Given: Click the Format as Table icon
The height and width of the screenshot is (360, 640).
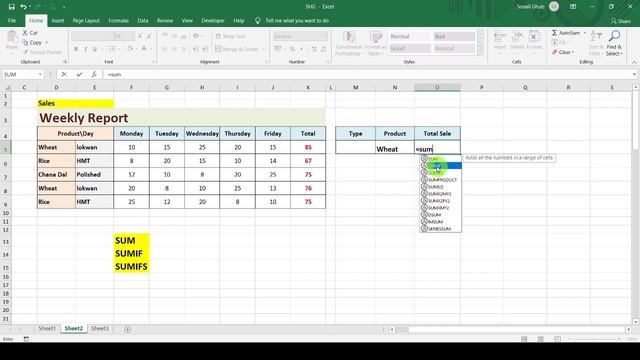Looking at the screenshot, I should point(376,43).
